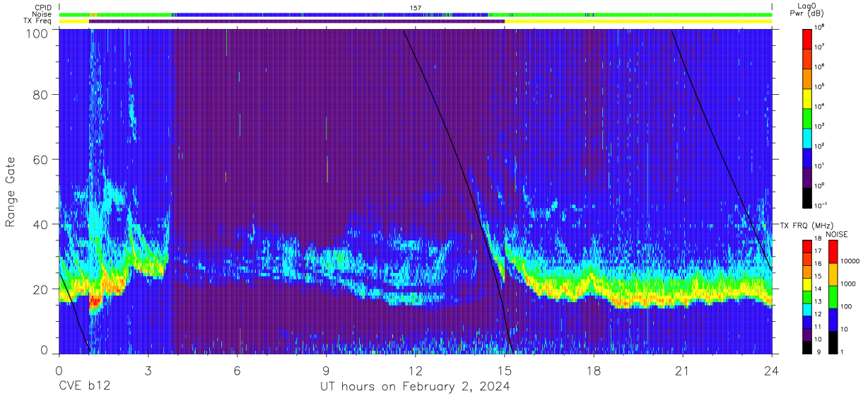Click the "Noise" row label above the plot
The image size is (868, 401).
click(x=42, y=14)
